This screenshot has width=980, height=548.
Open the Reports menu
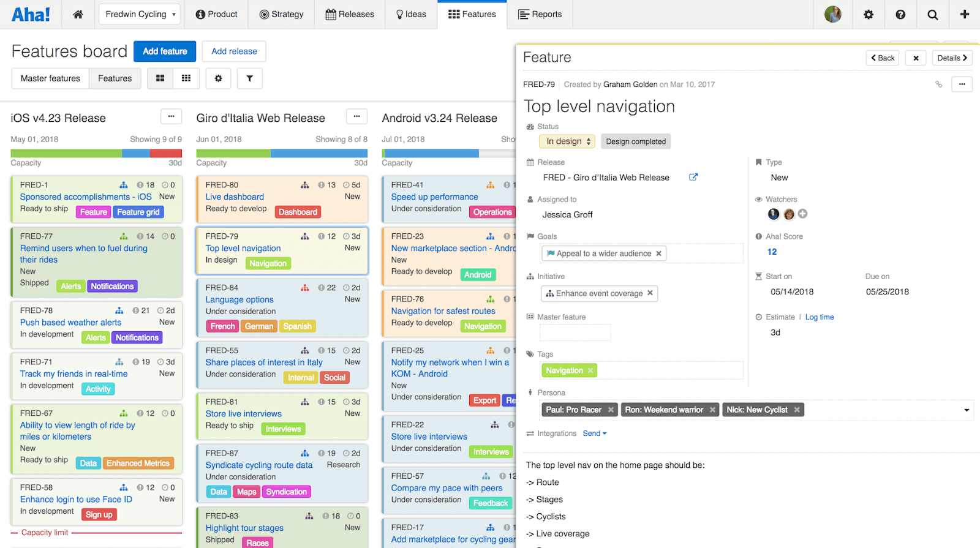pos(540,14)
